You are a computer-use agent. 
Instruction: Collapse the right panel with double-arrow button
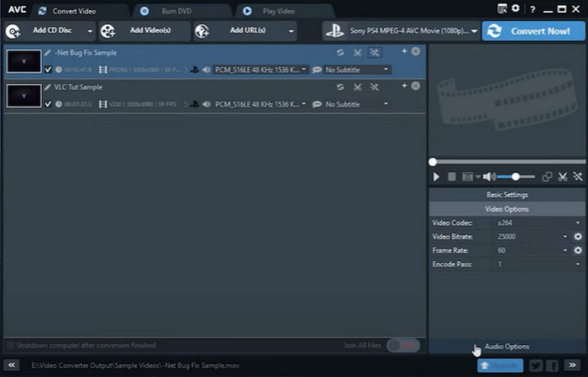[x=572, y=365]
